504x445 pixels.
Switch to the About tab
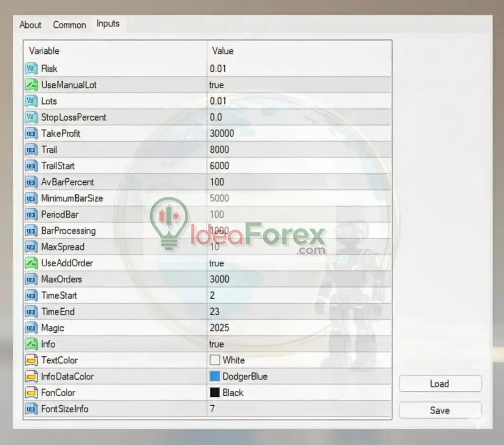click(30, 25)
